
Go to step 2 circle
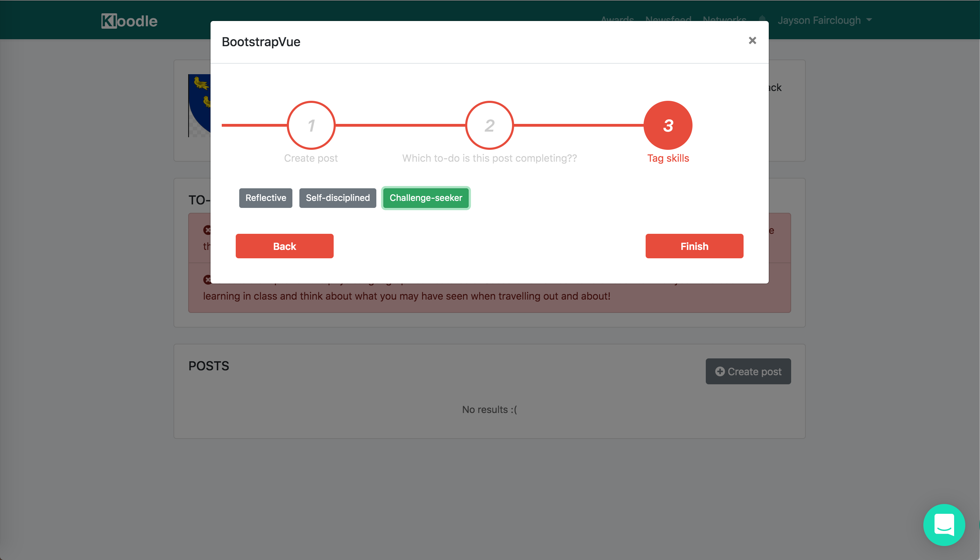[x=489, y=125]
